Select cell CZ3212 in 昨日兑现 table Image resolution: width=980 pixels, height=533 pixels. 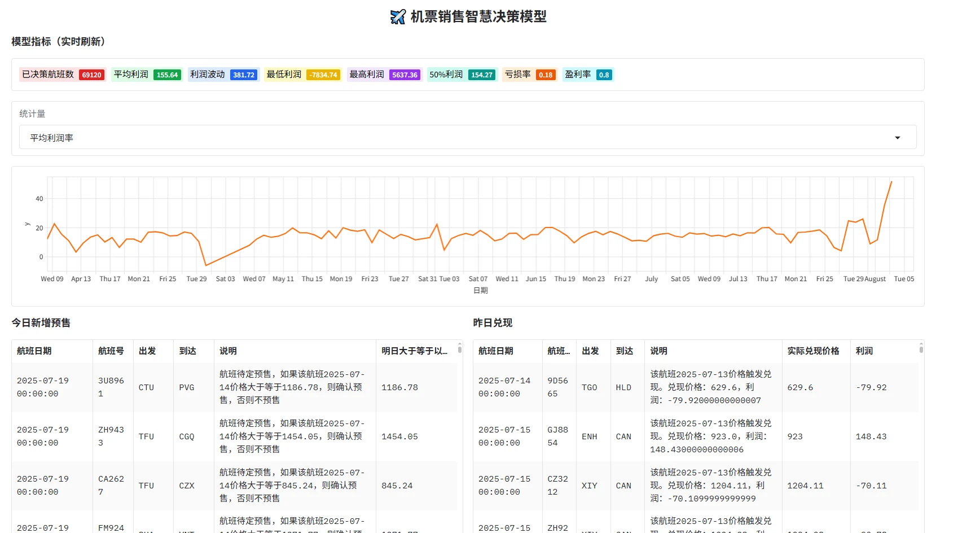click(x=559, y=486)
